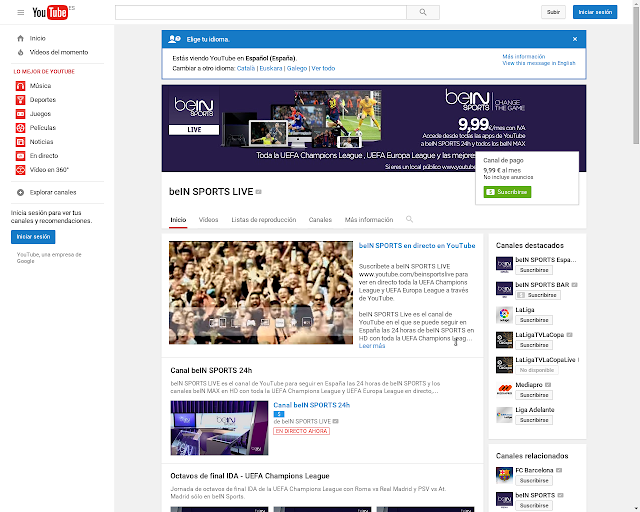Click the Explorar canales plus icon
640x512 pixels.
pos(20,192)
